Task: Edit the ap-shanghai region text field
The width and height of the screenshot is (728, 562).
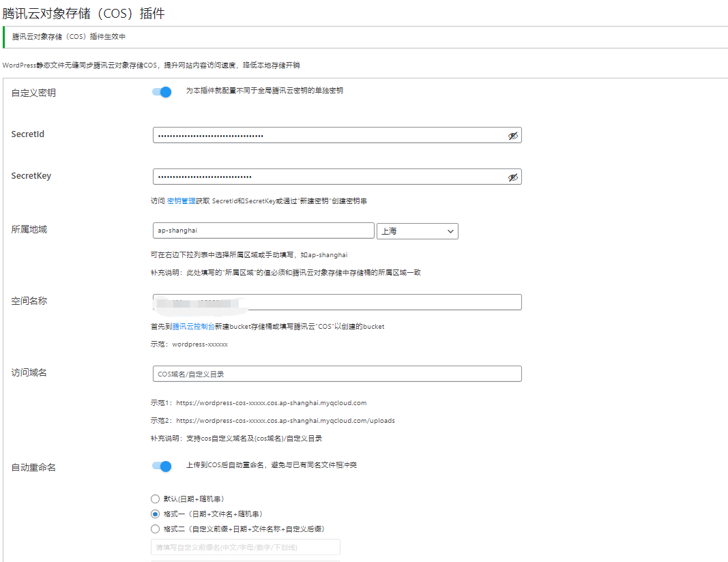Action: (x=263, y=231)
